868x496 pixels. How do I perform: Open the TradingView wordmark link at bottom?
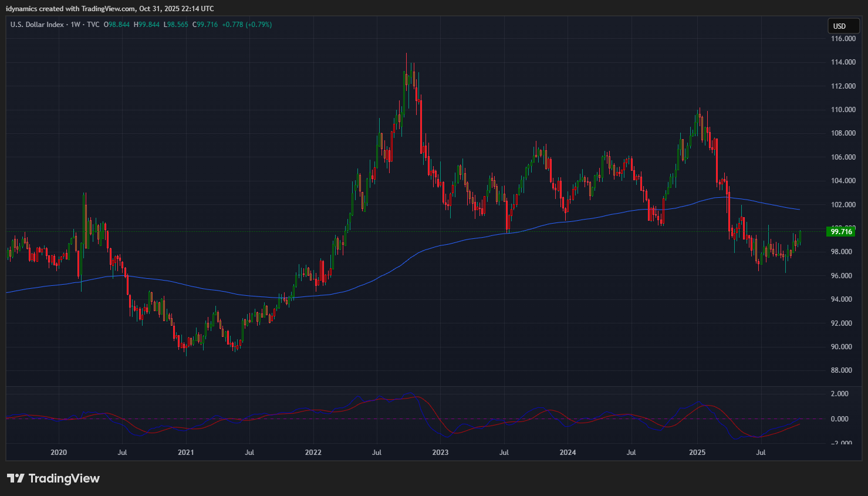(x=64, y=478)
